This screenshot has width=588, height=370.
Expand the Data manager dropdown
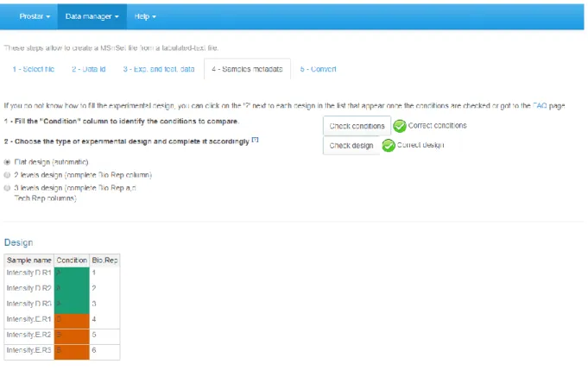coord(92,16)
